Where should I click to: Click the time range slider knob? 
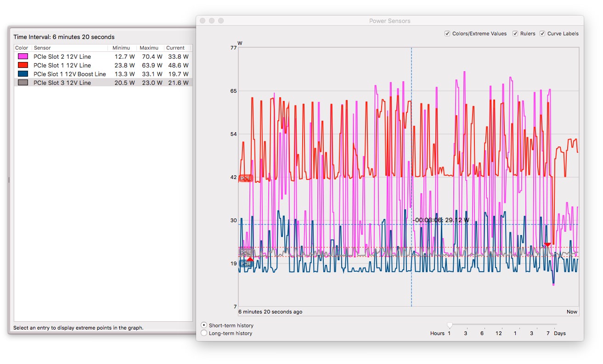[x=450, y=325]
